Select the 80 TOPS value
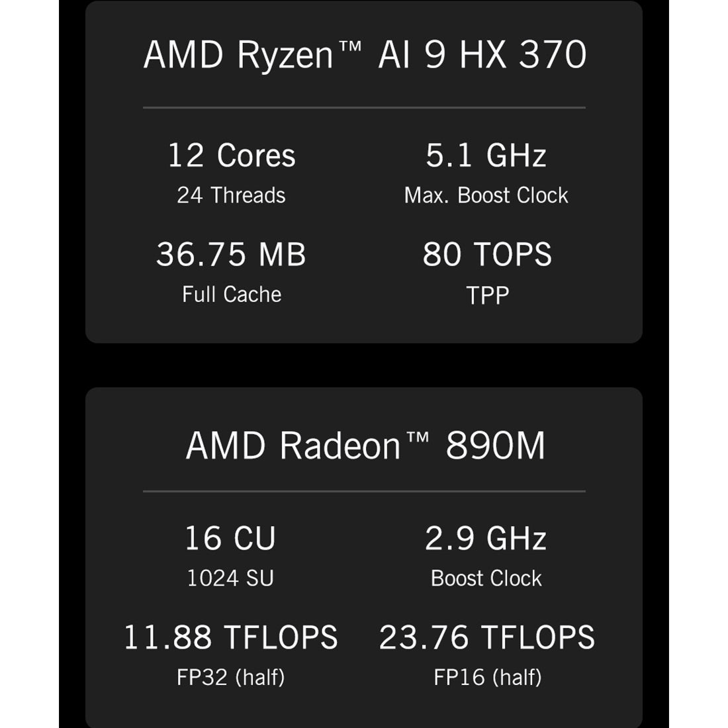 [487, 255]
